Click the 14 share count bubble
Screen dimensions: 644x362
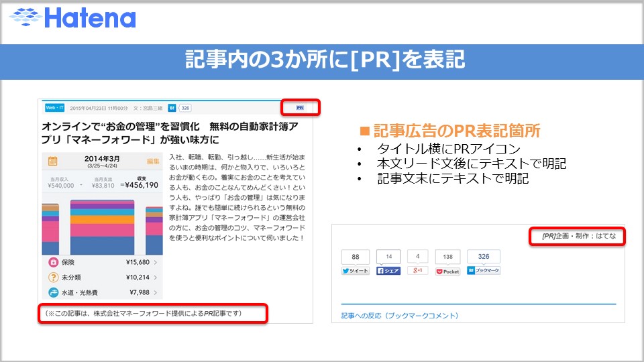coord(388,257)
